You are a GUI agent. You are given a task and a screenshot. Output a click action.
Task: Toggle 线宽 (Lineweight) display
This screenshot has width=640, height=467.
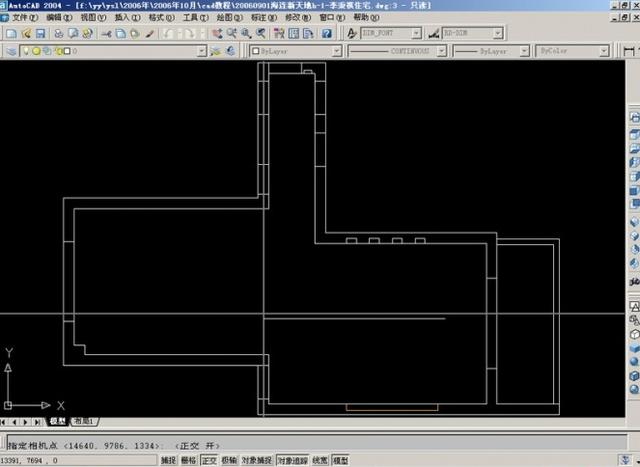[x=320, y=460]
